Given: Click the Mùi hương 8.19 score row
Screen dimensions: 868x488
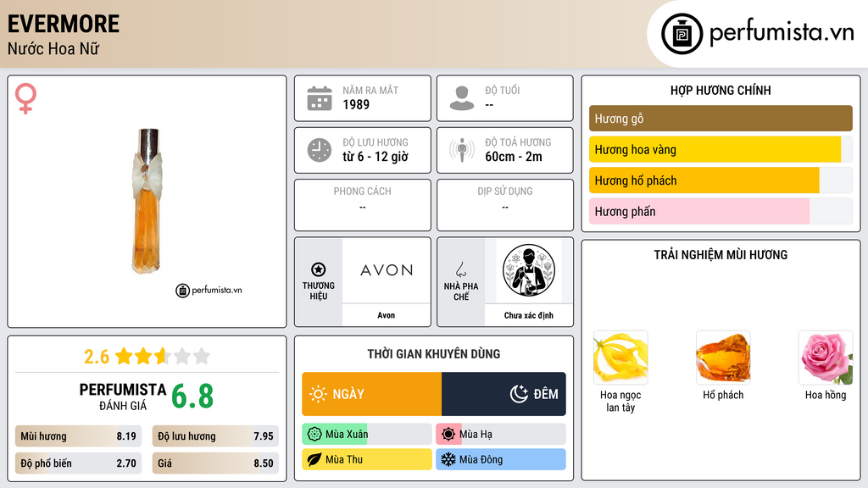Looking at the screenshot, I should (x=79, y=436).
